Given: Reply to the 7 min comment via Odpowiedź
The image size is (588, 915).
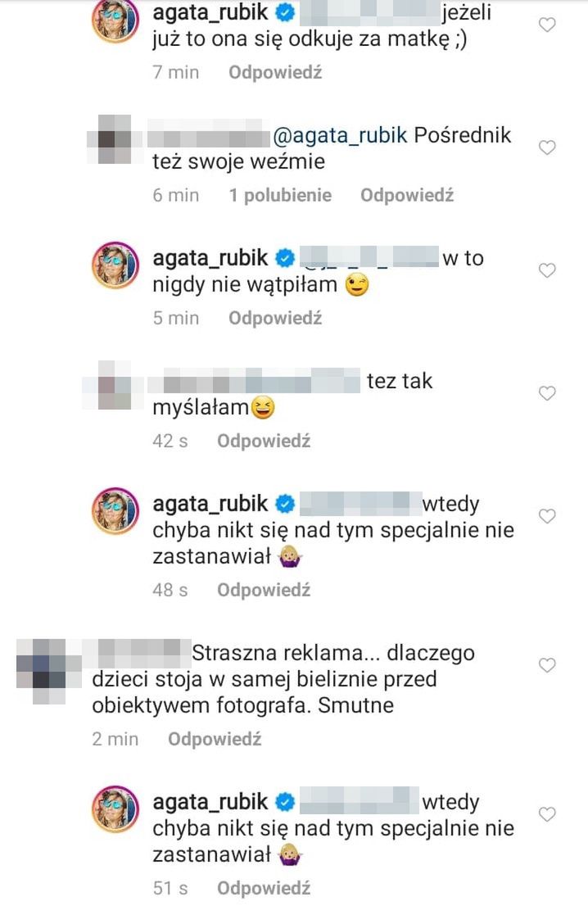Looking at the screenshot, I should (x=275, y=72).
